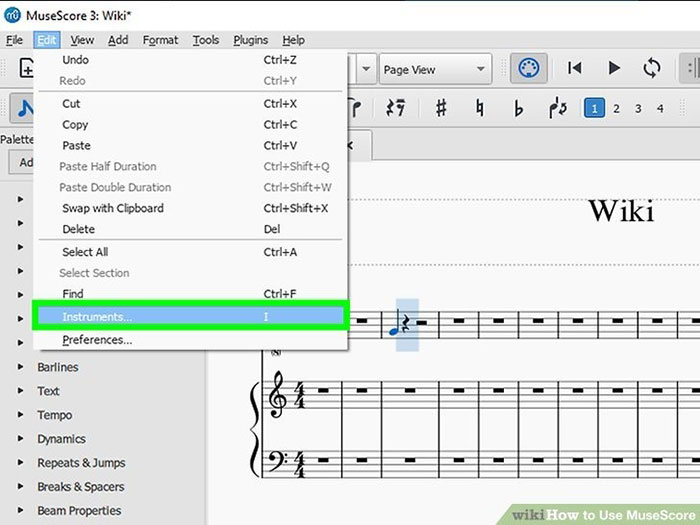Image resolution: width=700 pixels, height=525 pixels.
Task: Open the Page View dropdown
Action: (x=435, y=69)
